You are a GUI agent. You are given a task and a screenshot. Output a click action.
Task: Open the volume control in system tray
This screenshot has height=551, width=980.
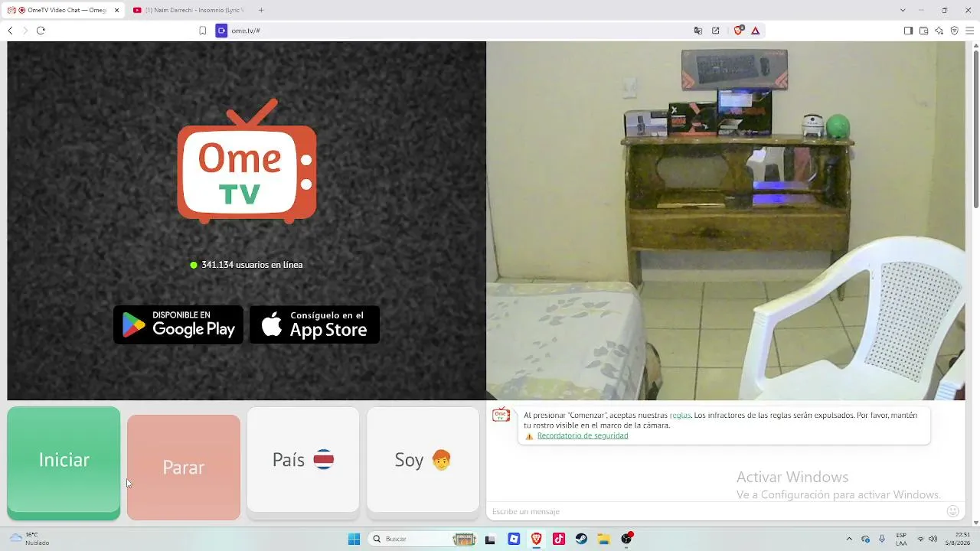click(x=933, y=539)
